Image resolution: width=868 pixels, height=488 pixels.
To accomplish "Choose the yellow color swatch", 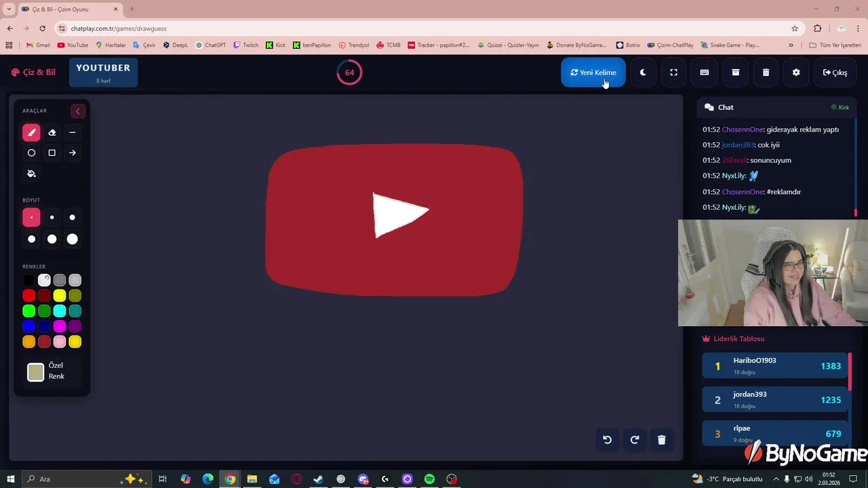I will point(60,296).
